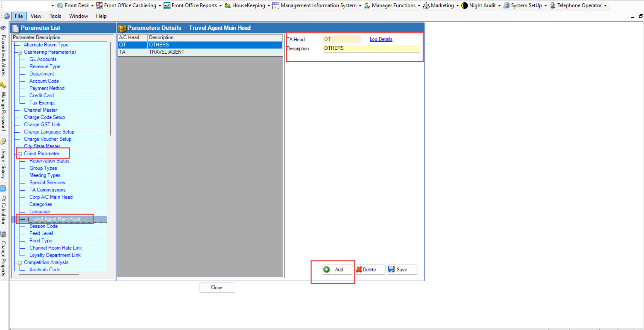Image resolution: width=644 pixels, height=330 pixels.
Task: Click the Telephone Operator icon
Action: tap(552, 5)
